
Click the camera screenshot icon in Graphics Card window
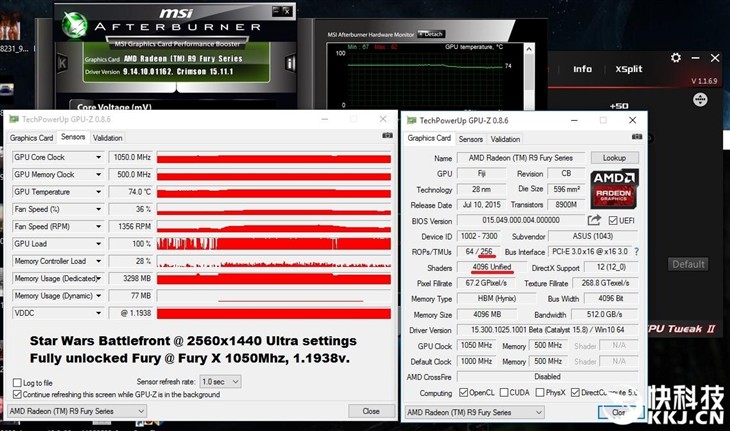coord(636,136)
